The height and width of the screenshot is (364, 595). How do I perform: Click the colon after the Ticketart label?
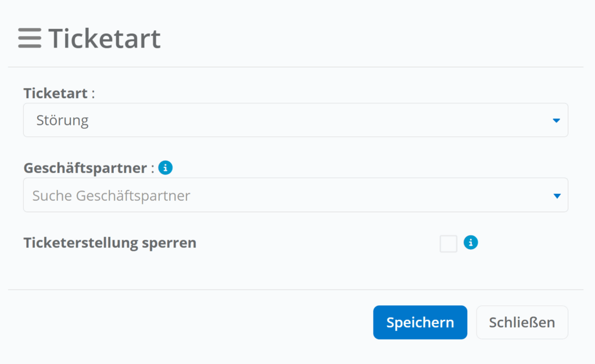[93, 94]
